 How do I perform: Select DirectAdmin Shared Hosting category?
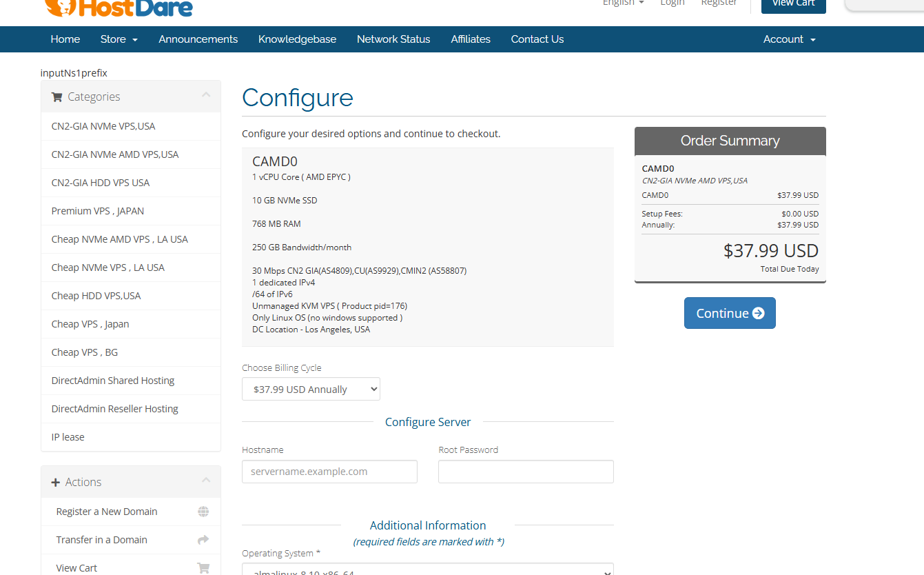pyautogui.click(x=131, y=381)
